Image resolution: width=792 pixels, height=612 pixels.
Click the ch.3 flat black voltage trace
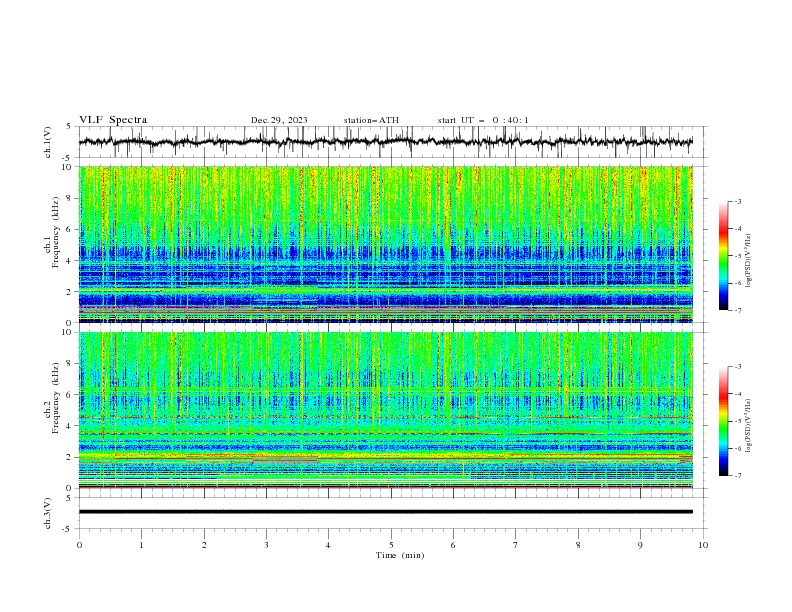(x=385, y=512)
